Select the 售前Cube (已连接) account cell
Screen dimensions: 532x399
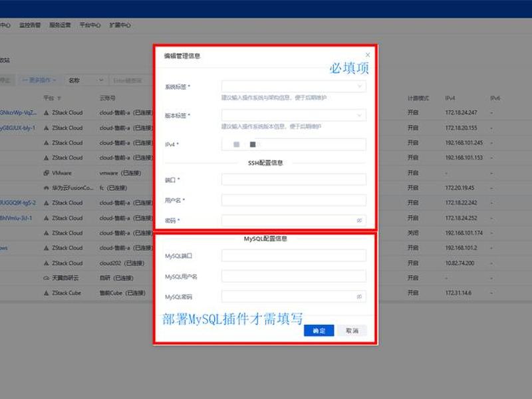pyautogui.click(x=122, y=293)
